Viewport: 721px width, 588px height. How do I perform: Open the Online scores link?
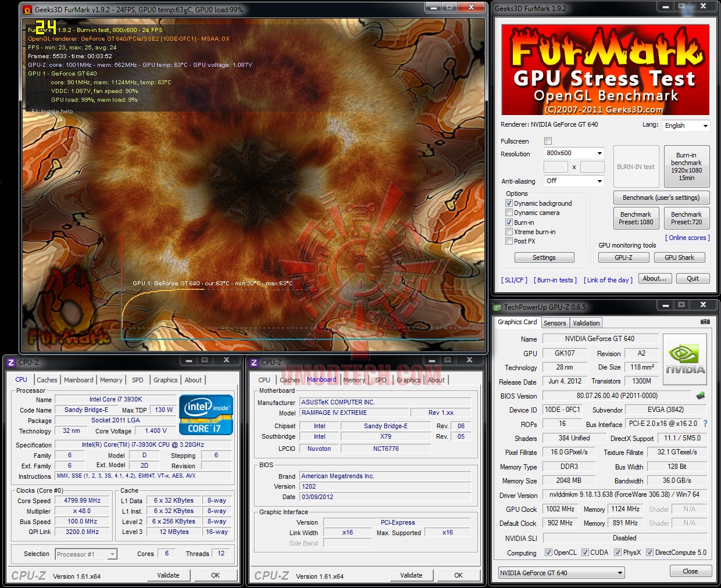click(x=687, y=238)
